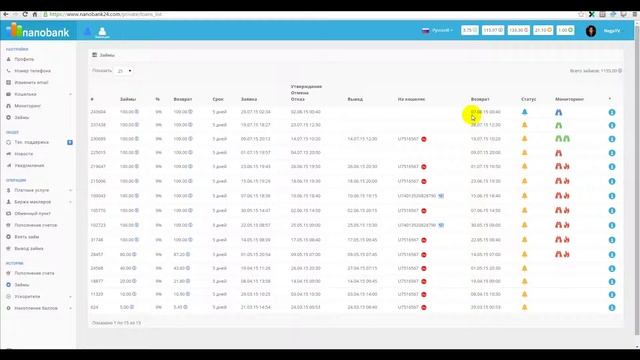Open the info icon in loan 237438 row

coord(612,125)
